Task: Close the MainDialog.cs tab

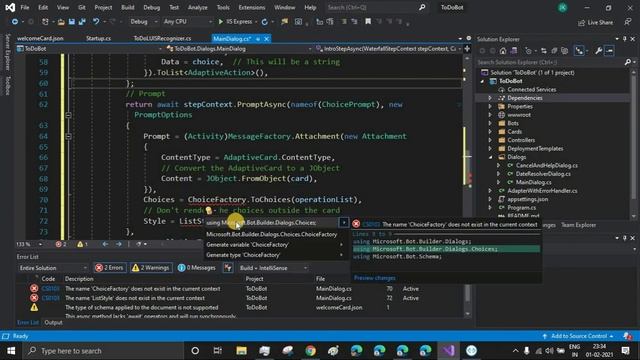Action: coord(267,39)
